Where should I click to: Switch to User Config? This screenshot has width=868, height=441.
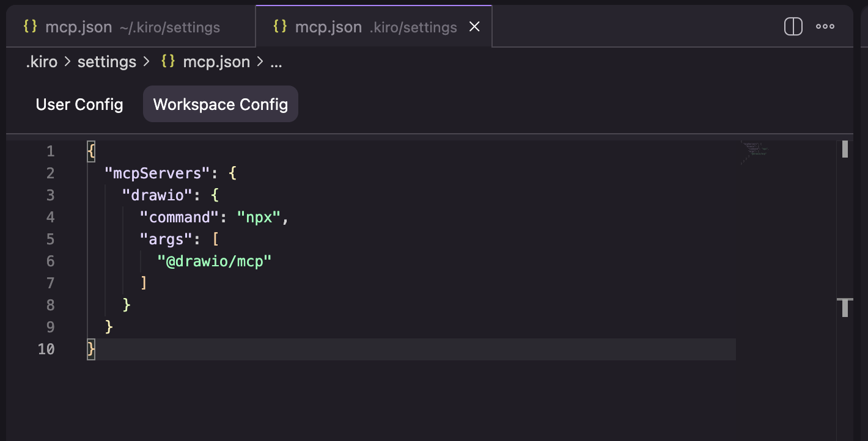[x=79, y=104]
